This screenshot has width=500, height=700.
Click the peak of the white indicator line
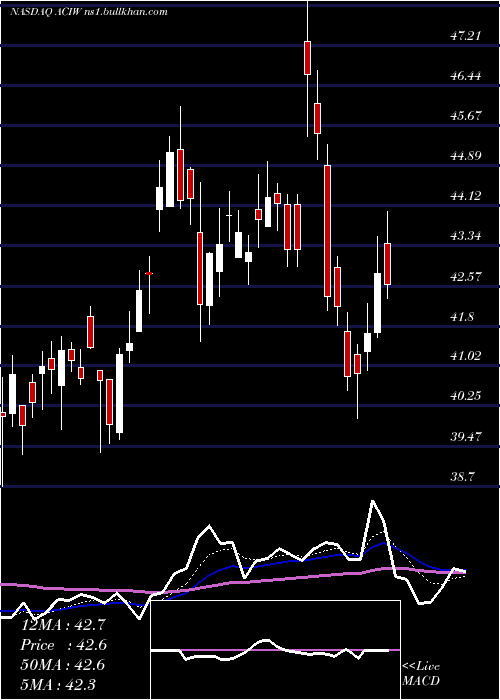(x=372, y=501)
